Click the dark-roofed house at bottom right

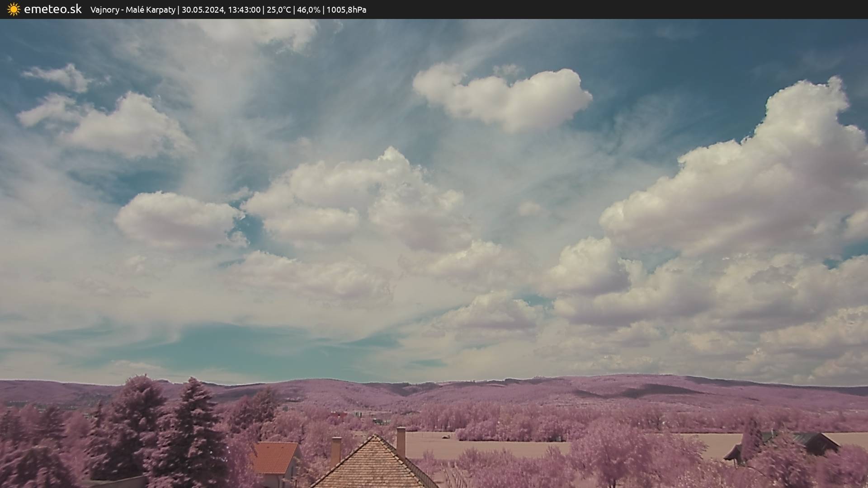click(x=814, y=443)
